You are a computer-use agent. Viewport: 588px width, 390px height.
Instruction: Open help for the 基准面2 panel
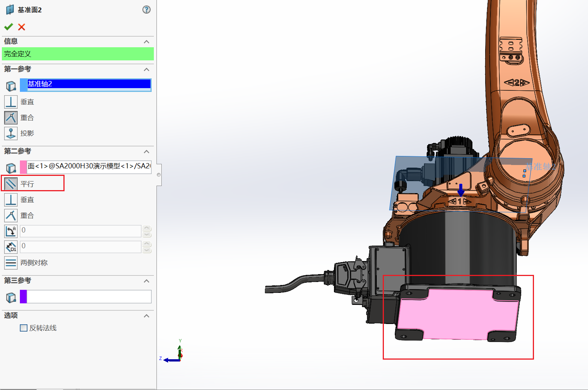coord(146,10)
